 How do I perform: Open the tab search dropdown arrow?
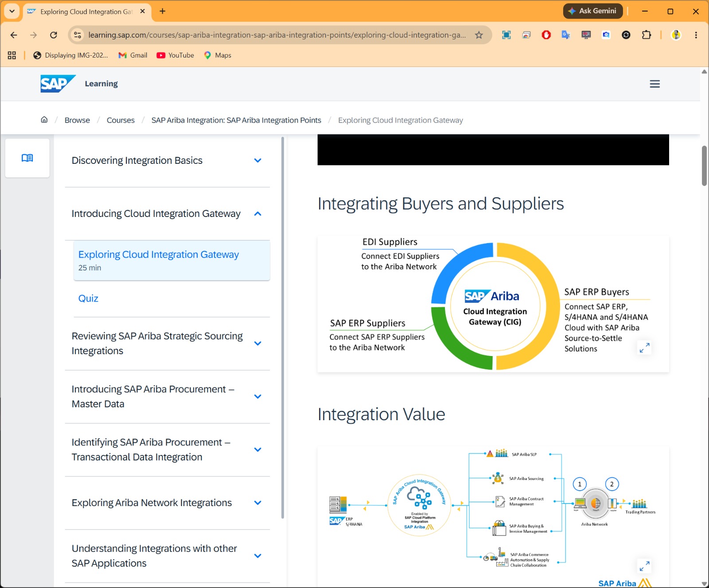point(12,11)
